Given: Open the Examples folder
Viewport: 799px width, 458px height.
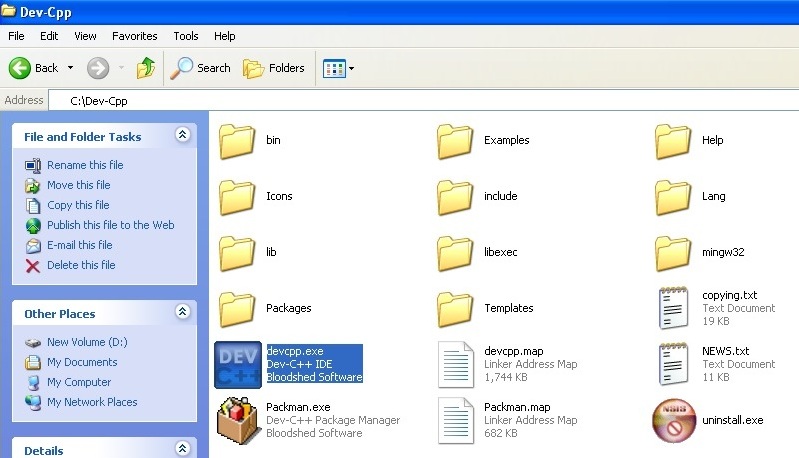Looking at the screenshot, I should 455,141.
